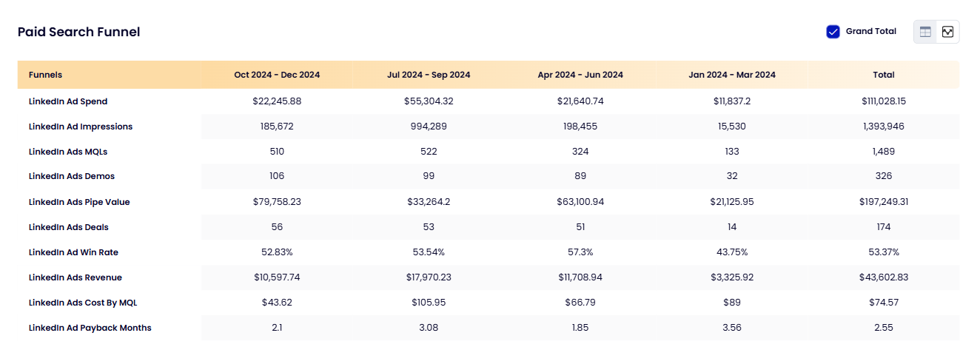Click the 106 demos cell
Viewport: 980px width, 347px height.
(277, 176)
